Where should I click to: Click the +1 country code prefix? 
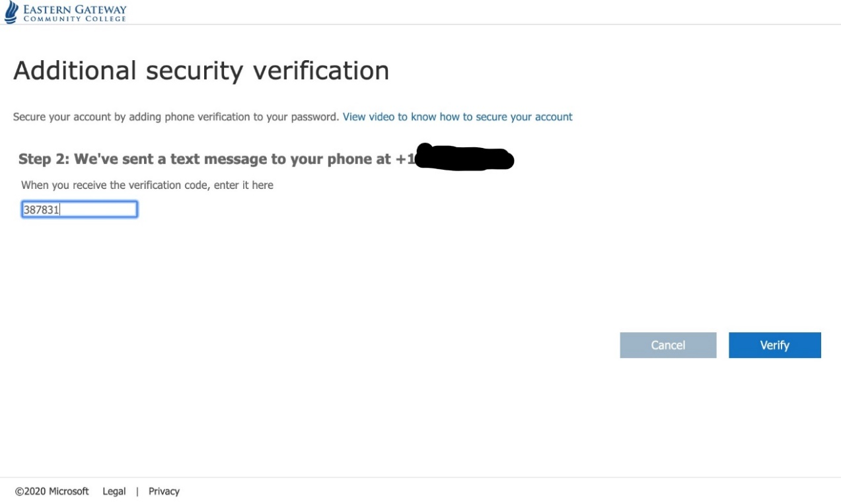click(404, 159)
